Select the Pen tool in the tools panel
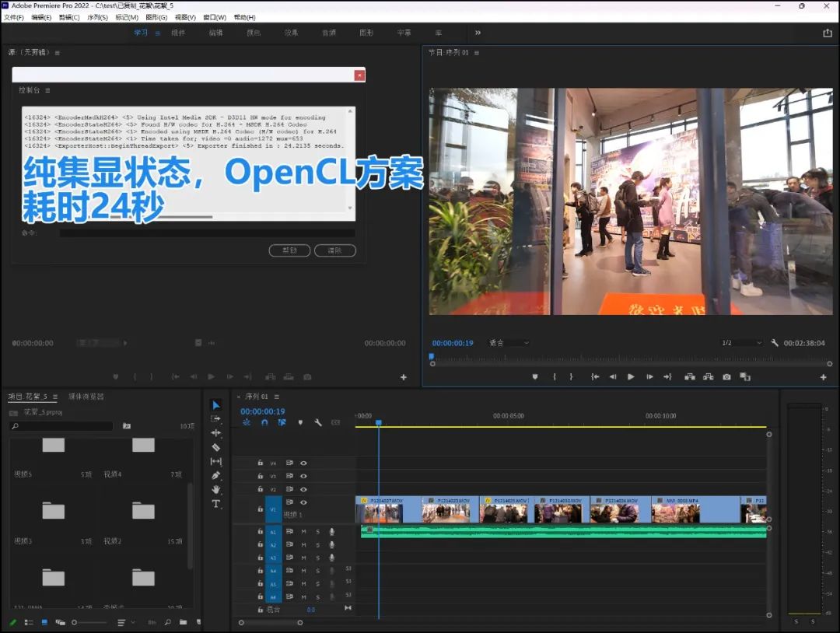The width and height of the screenshot is (840, 633). click(216, 475)
